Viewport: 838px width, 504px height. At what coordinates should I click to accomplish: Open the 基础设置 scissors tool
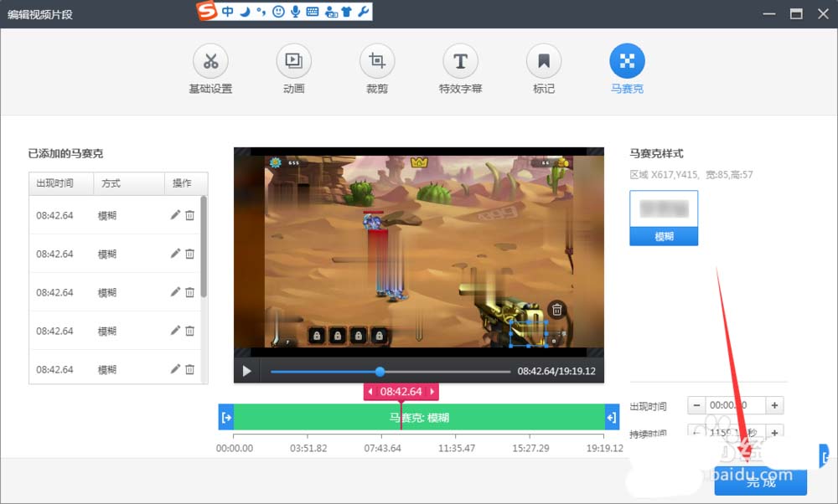(210, 61)
